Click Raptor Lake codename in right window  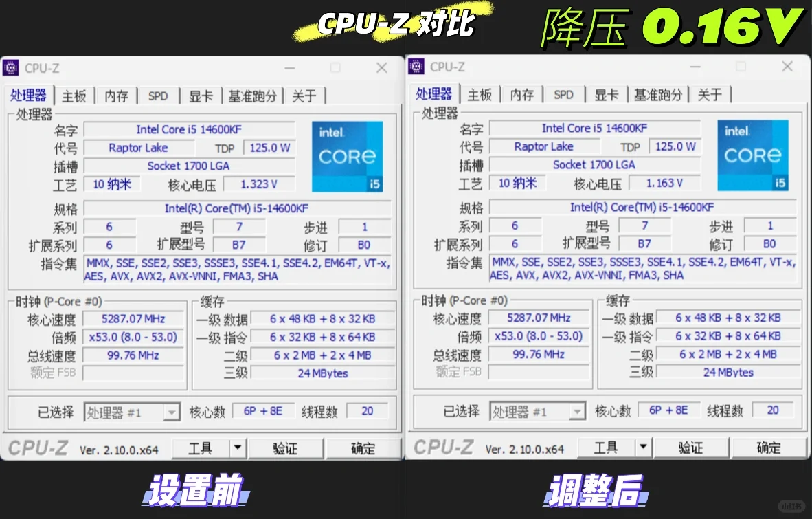[x=544, y=146]
